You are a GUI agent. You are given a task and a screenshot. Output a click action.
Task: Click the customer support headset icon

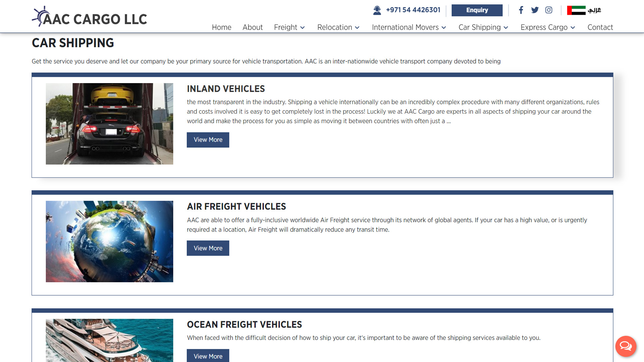point(377,10)
